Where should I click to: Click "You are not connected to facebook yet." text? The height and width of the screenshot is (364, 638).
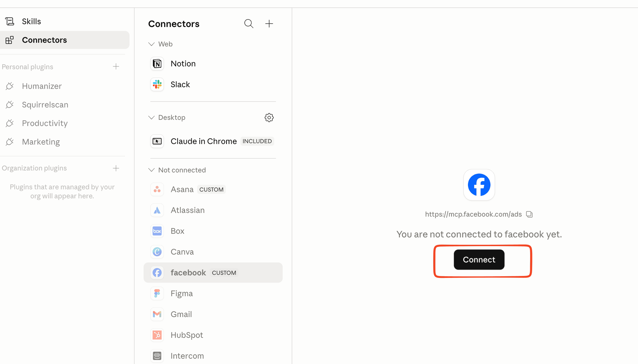click(479, 234)
